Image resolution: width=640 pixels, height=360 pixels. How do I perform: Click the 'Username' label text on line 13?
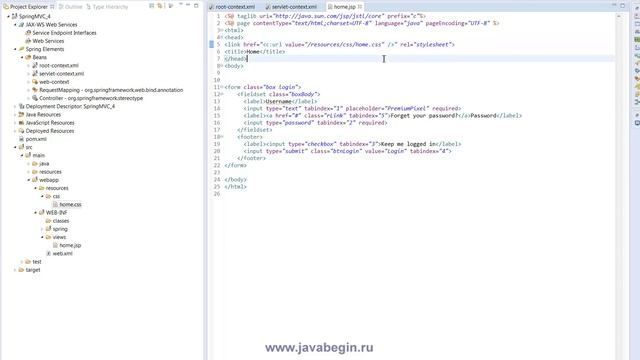point(278,101)
